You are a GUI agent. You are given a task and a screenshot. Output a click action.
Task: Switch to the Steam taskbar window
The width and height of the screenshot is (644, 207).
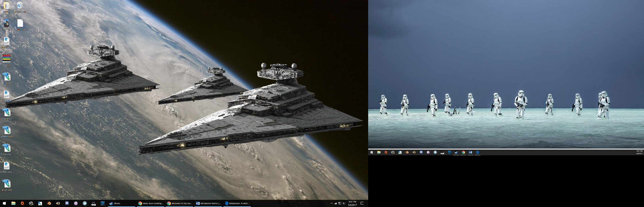pos(121,203)
